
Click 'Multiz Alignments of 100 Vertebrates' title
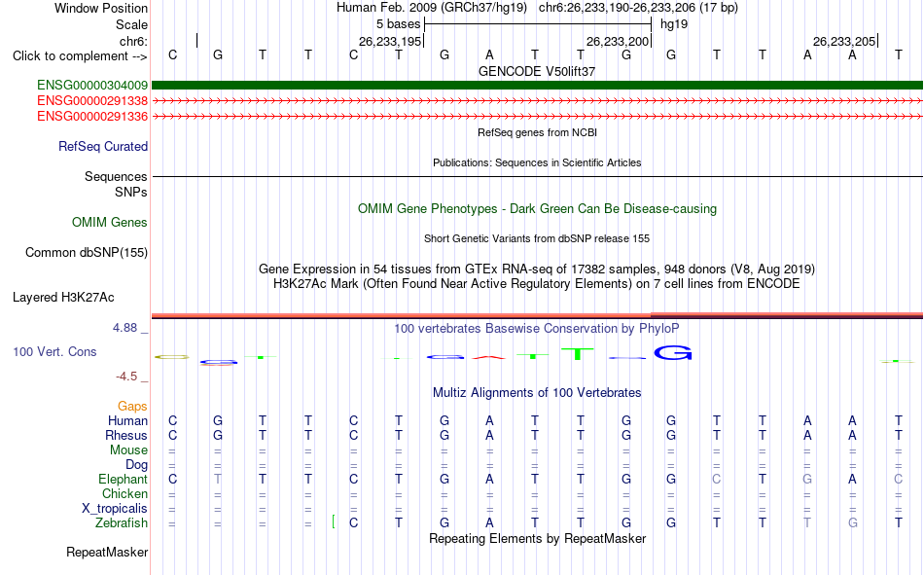tap(537, 393)
